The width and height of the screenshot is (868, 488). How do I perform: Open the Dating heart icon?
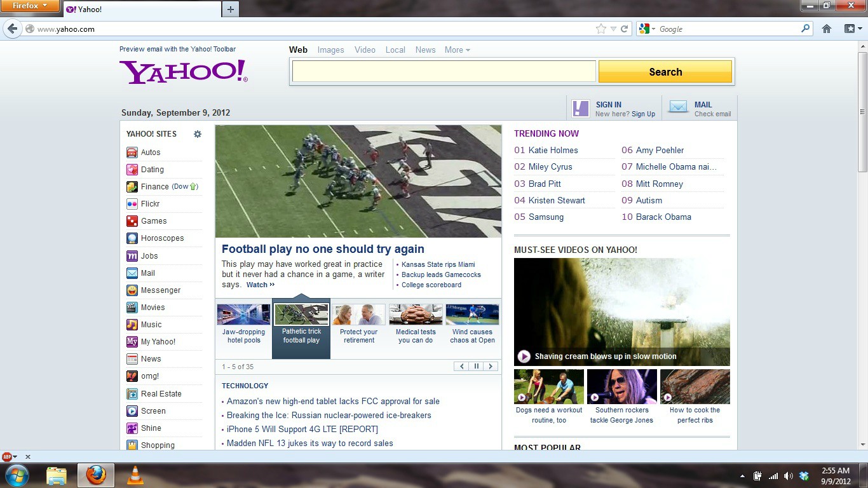(132, 170)
